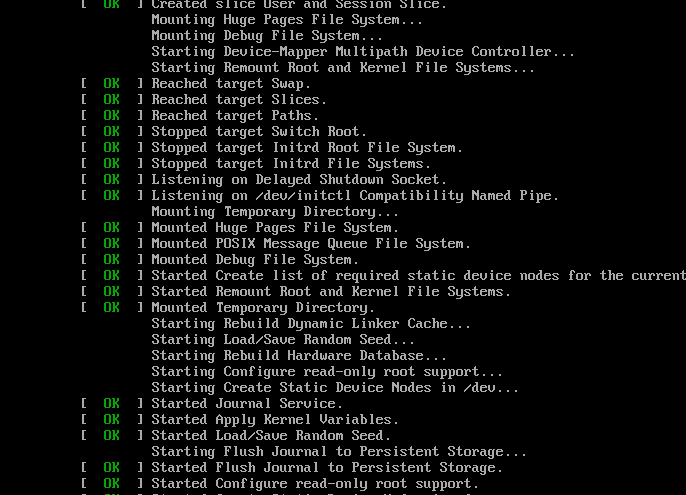
Task: Click the "Reached target Swap" line
Action: [x=231, y=84]
